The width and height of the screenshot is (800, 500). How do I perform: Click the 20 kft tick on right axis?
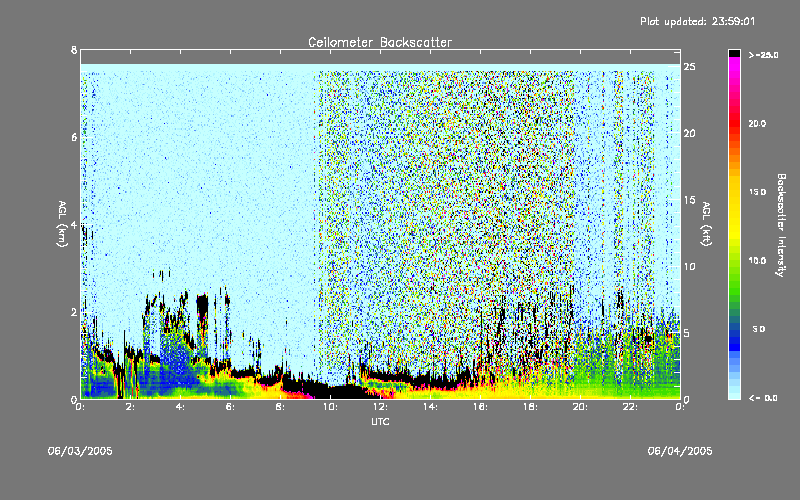[x=689, y=133]
